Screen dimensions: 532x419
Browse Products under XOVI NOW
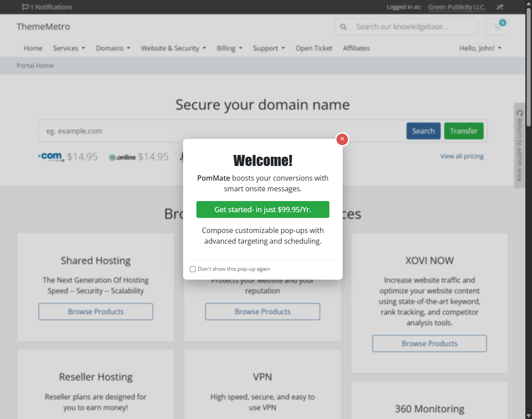tap(430, 344)
